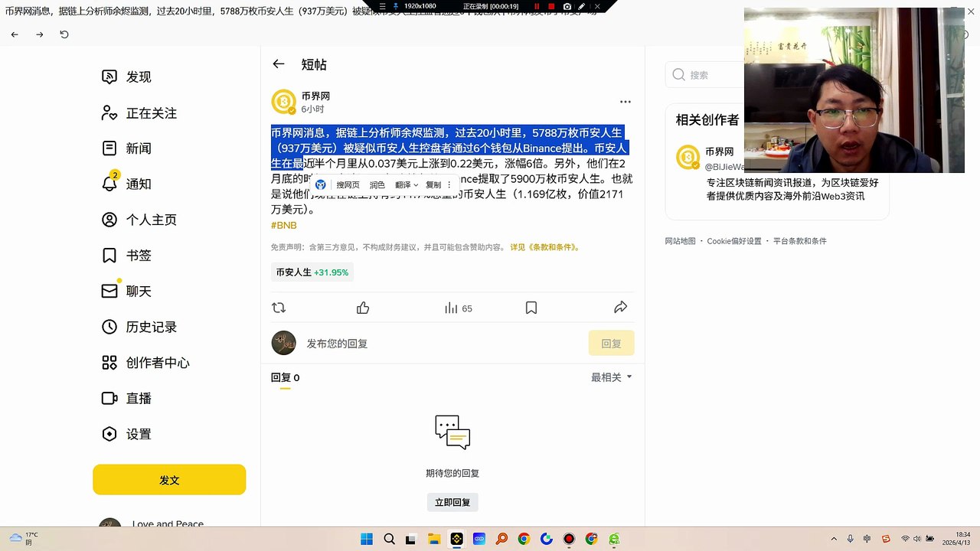Click the 币安人生 +31.95% token tag

point(312,272)
